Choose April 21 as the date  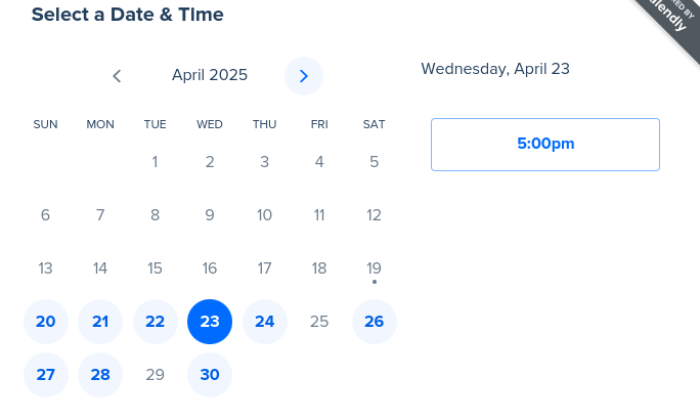point(100,321)
